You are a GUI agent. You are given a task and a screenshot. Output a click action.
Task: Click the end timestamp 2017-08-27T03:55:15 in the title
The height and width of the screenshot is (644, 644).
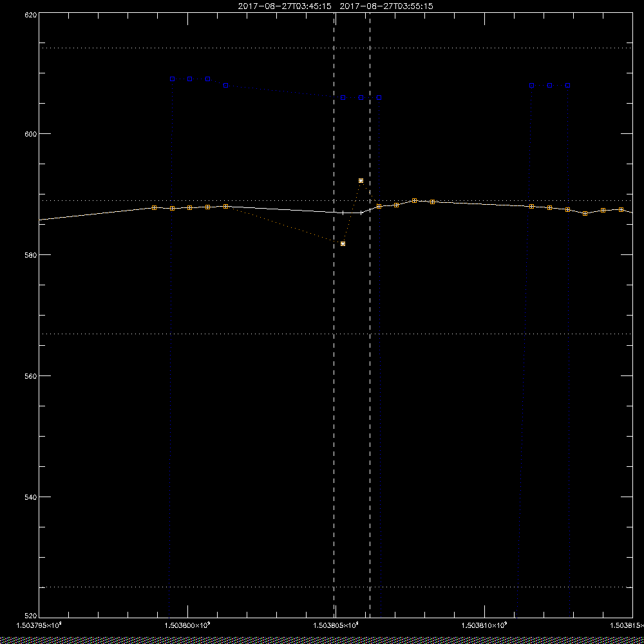point(386,6)
